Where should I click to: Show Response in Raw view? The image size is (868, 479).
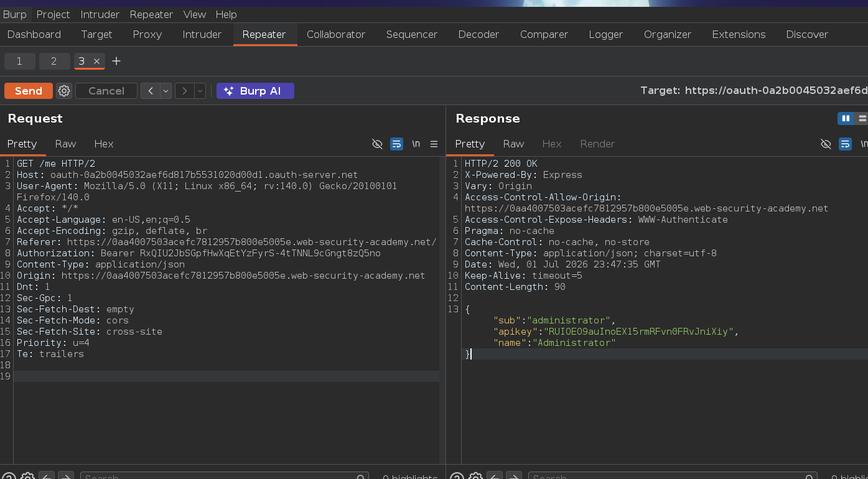pos(513,144)
